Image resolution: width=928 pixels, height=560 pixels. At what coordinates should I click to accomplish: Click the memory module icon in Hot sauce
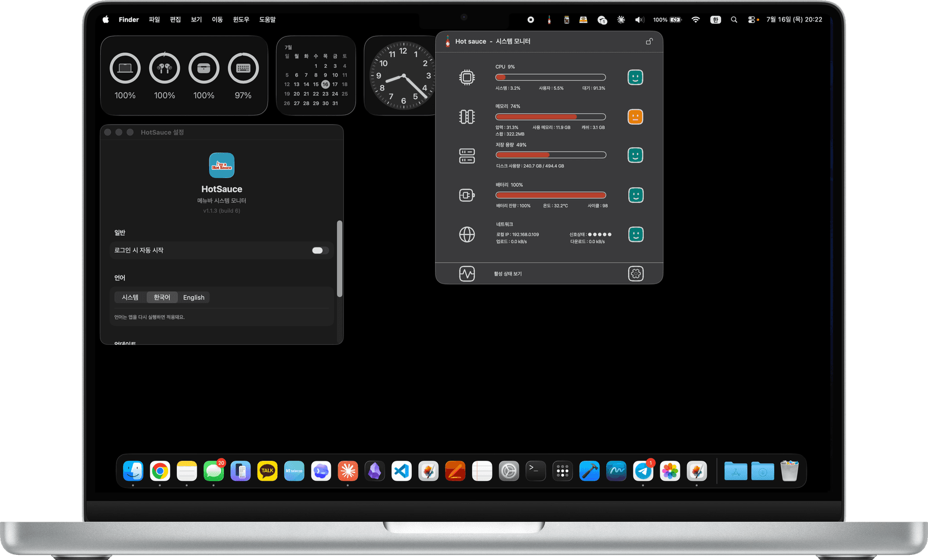tap(467, 117)
